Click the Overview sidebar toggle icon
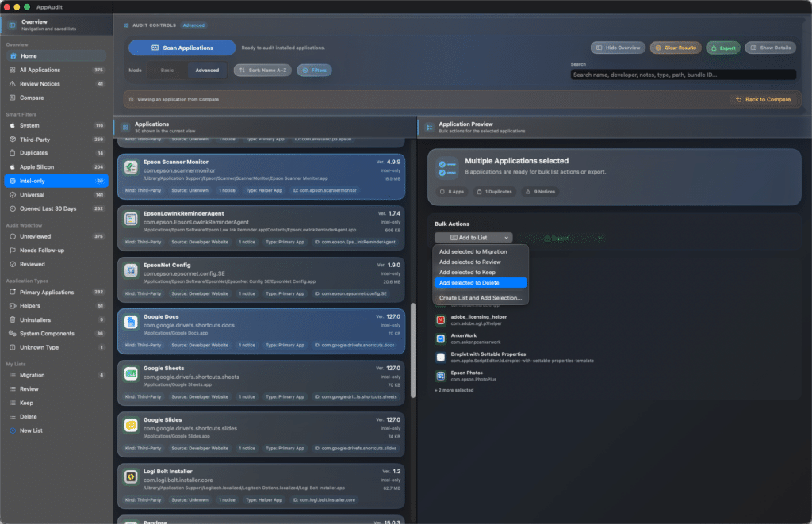The image size is (812, 524). coord(12,25)
